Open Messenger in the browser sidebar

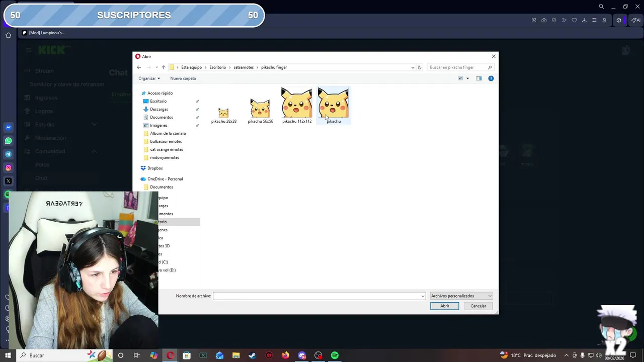pos(8,128)
